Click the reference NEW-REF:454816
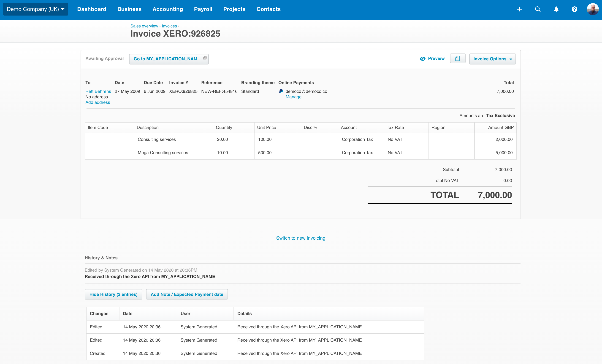Image resolution: width=602 pixels, height=364 pixels. click(x=219, y=91)
